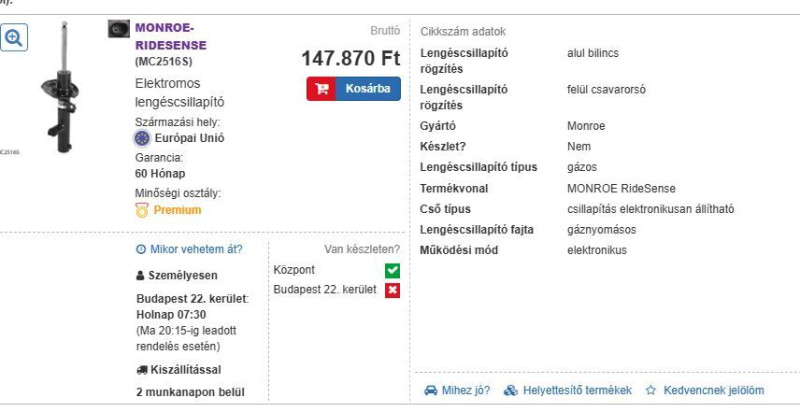The width and height of the screenshot is (800, 412).
Task: Click the Monroe brand logo thumbnail
Action: point(118,29)
